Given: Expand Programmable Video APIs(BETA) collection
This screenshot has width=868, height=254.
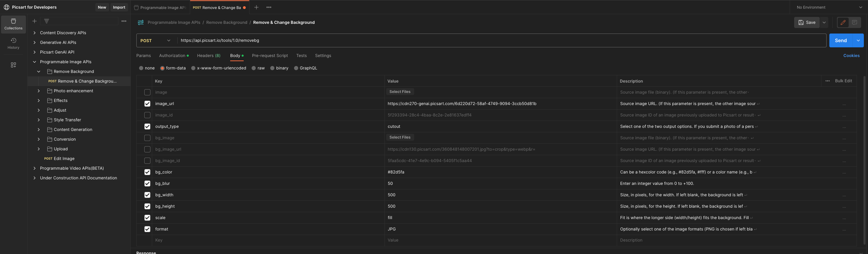Looking at the screenshot, I should [35, 168].
